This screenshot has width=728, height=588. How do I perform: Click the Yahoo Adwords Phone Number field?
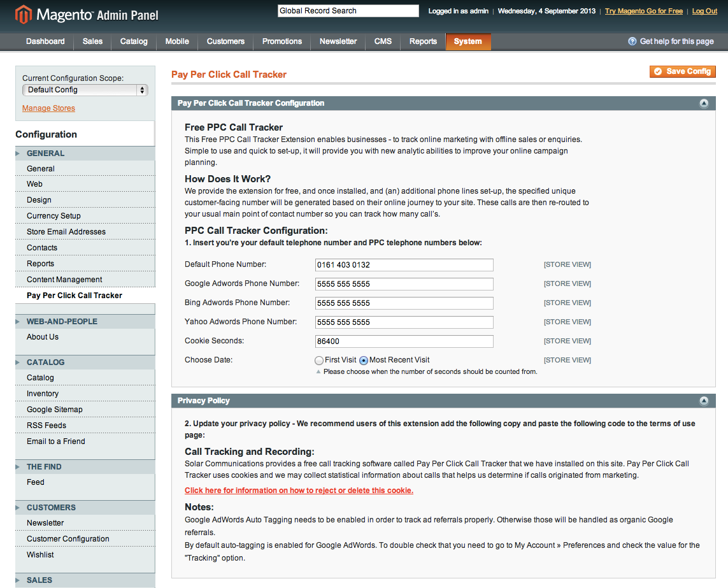(x=404, y=322)
